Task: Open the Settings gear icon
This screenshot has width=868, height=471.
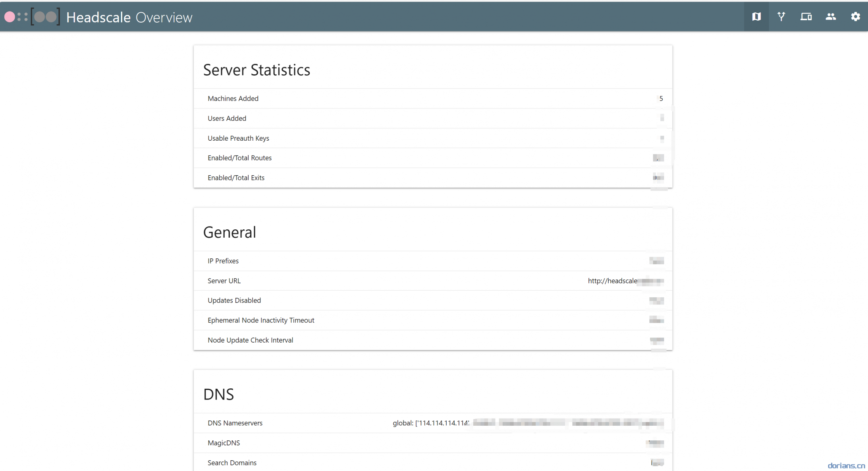Action: pos(855,17)
